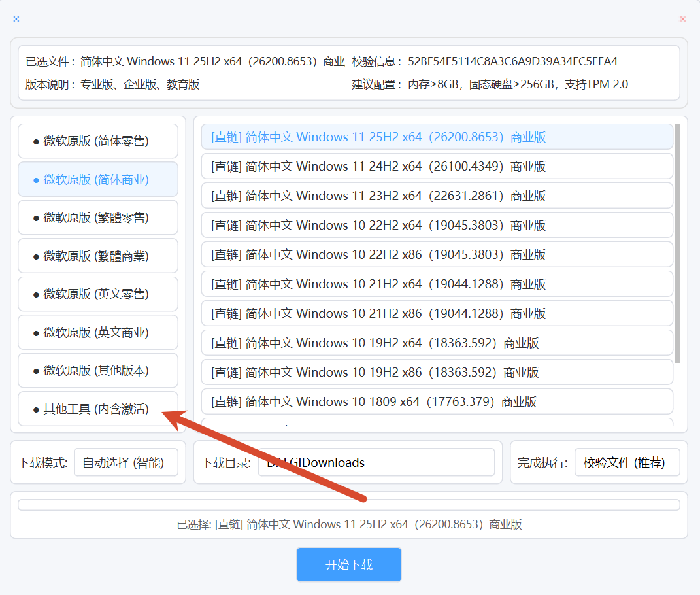Open 下载模式 dropdown 自动选择 (智能)
The width and height of the screenshot is (700, 595).
(126, 462)
